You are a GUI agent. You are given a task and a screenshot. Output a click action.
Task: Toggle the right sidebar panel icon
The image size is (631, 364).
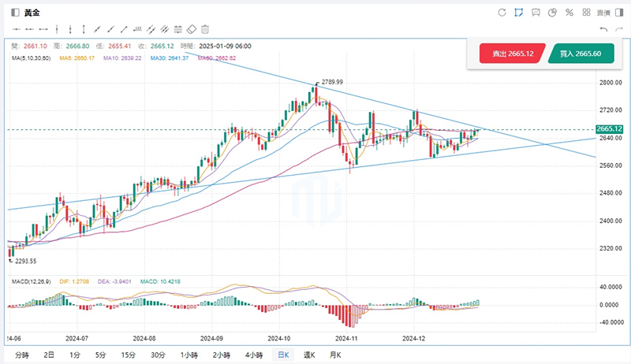click(618, 13)
